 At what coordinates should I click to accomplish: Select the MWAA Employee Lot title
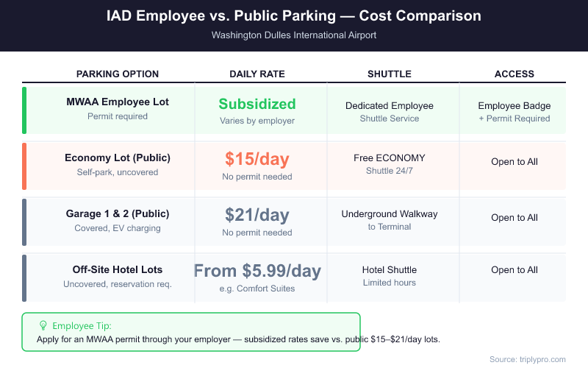[118, 102]
